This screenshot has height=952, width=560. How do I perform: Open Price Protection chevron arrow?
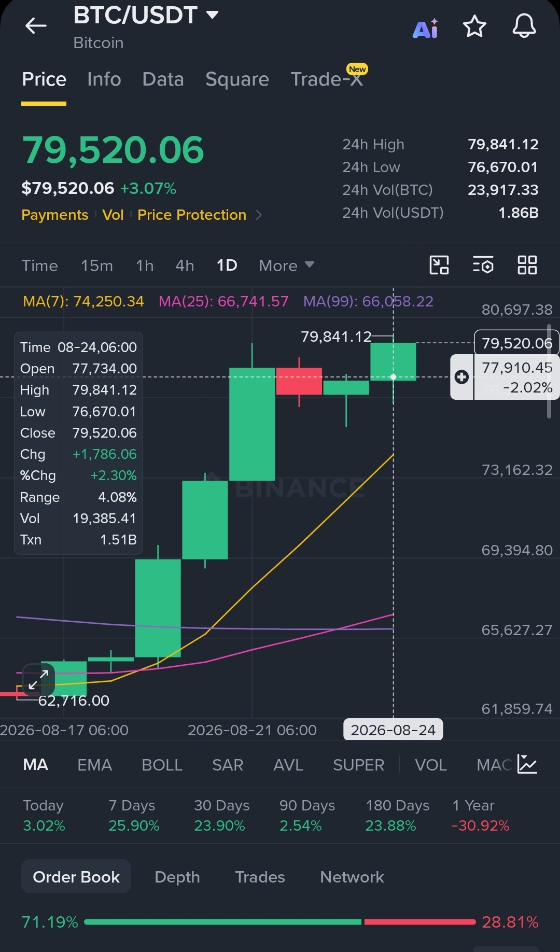pos(259,215)
